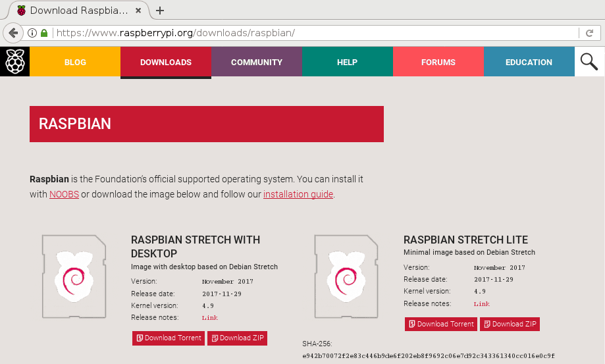Click Stretch with Desktop version November 2017
Viewport: 605px width, 364px height.
(228, 282)
